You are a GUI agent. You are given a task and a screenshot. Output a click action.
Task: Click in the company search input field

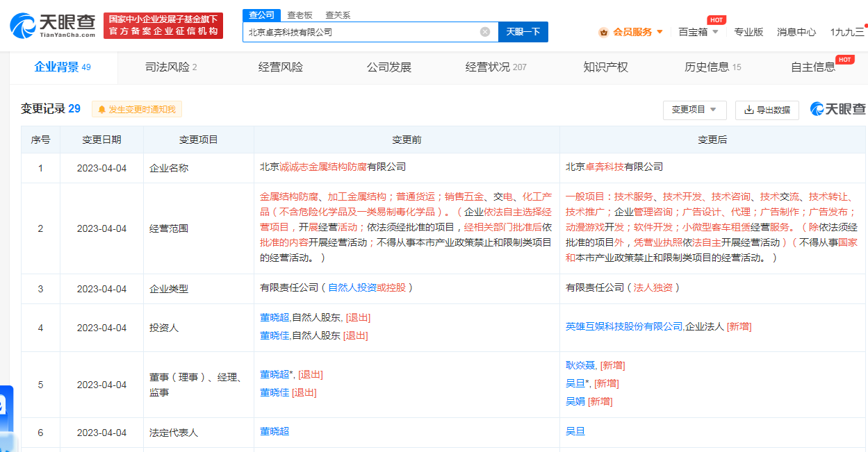(x=361, y=32)
